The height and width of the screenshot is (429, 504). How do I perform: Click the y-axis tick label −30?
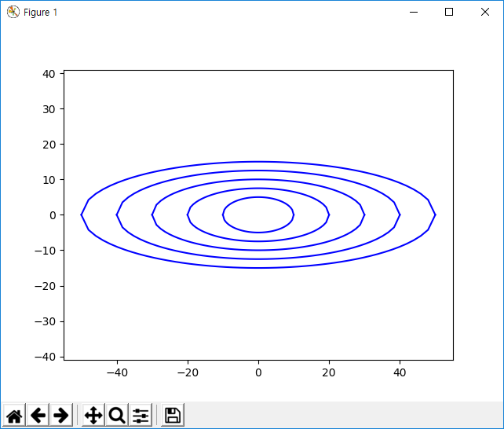45,321
